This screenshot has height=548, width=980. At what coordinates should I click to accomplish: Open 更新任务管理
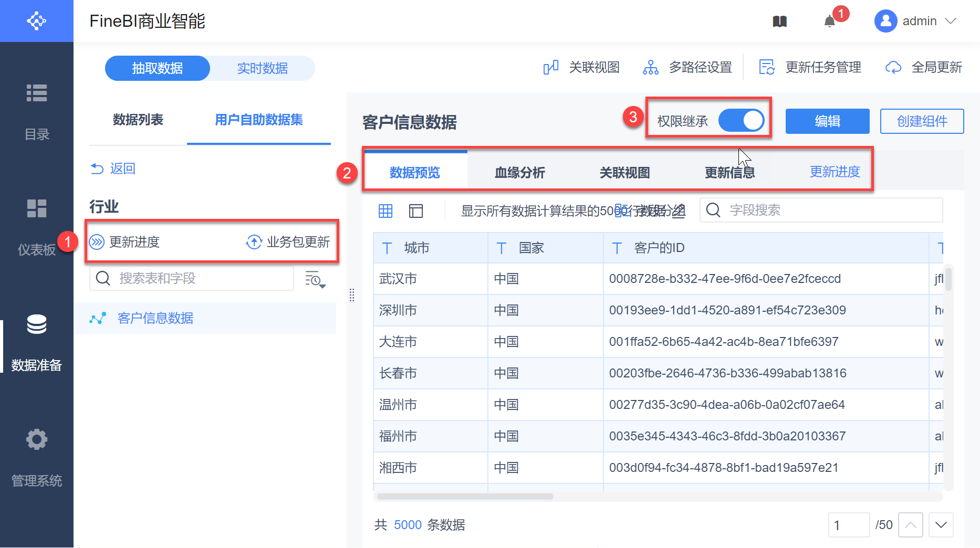[810, 67]
